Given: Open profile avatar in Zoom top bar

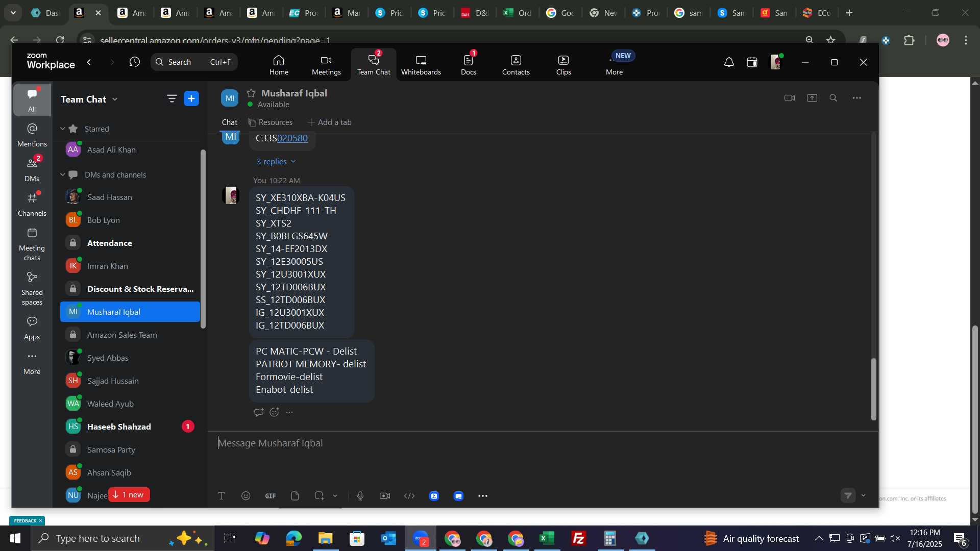Looking at the screenshot, I should [776, 62].
